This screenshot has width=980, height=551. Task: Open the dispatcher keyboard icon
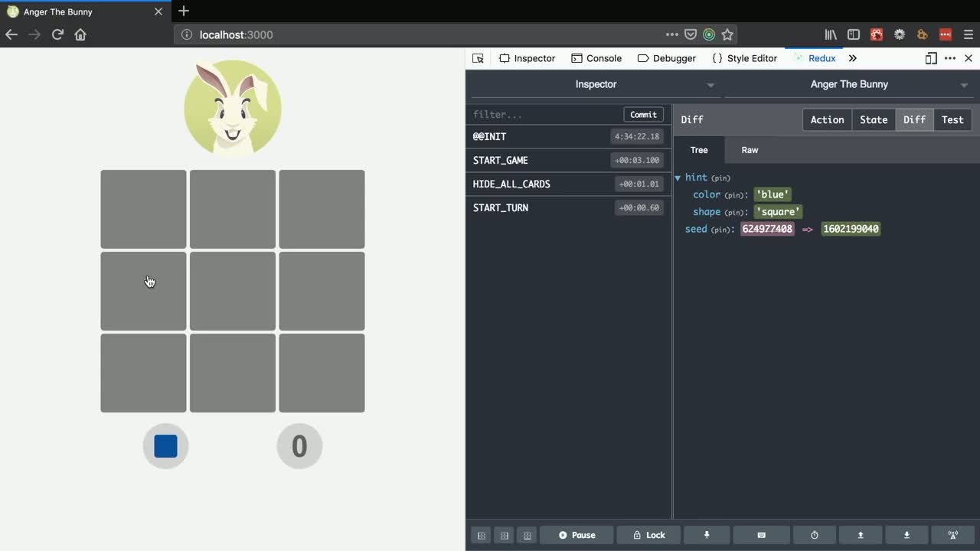[x=761, y=535]
